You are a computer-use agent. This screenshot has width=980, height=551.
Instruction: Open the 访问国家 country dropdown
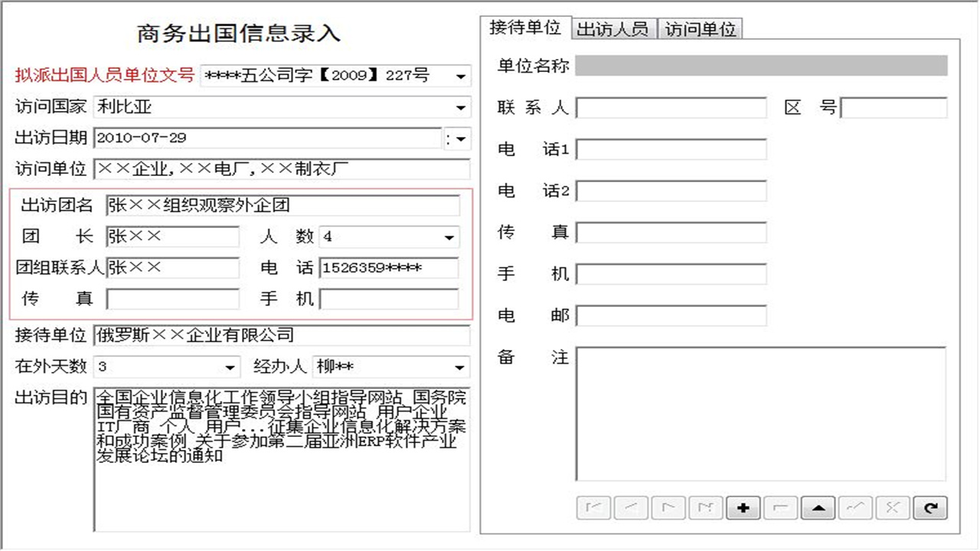(462, 107)
